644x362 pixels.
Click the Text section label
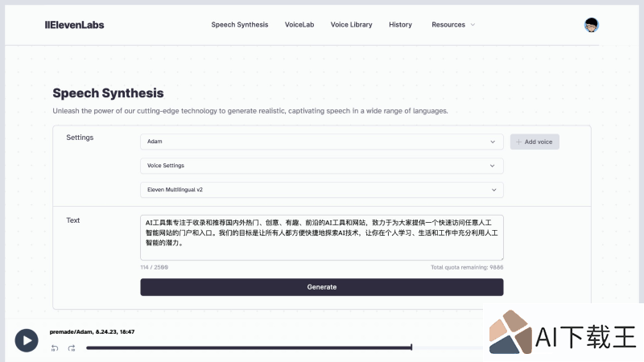click(x=72, y=220)
